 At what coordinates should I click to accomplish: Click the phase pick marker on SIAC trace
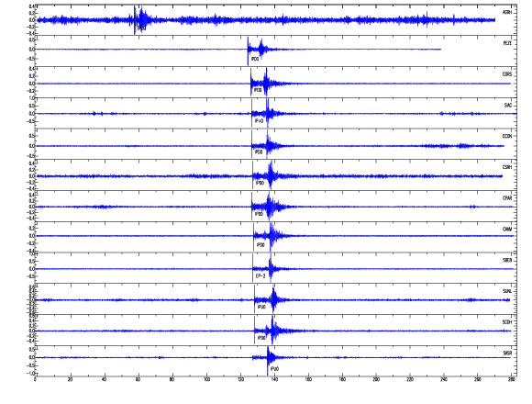click(x=251, y=113)
